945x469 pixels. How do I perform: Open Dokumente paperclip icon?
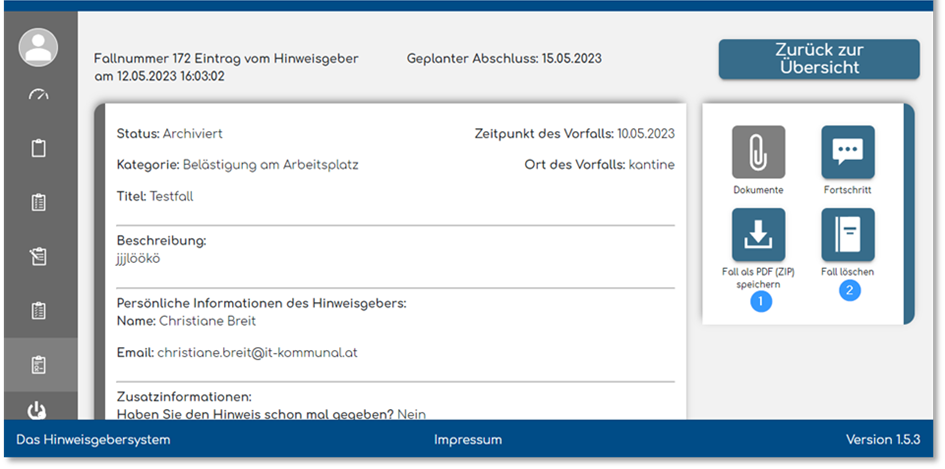pyautogui.click(x=758, y=152)
